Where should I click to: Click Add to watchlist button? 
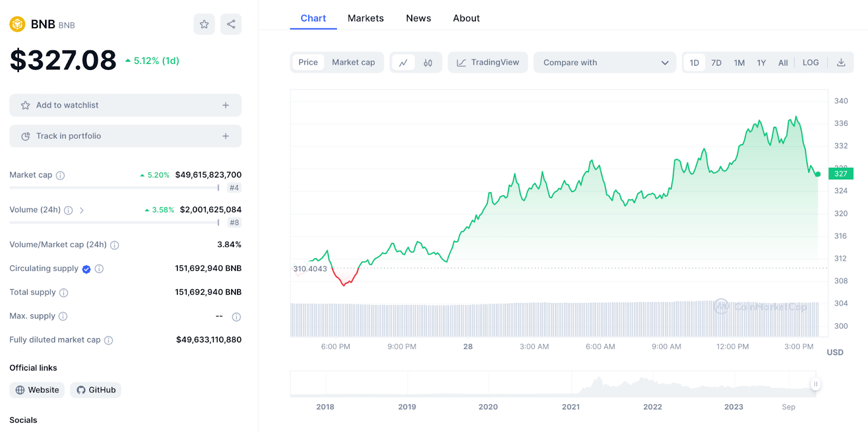[x=125, y=105]
